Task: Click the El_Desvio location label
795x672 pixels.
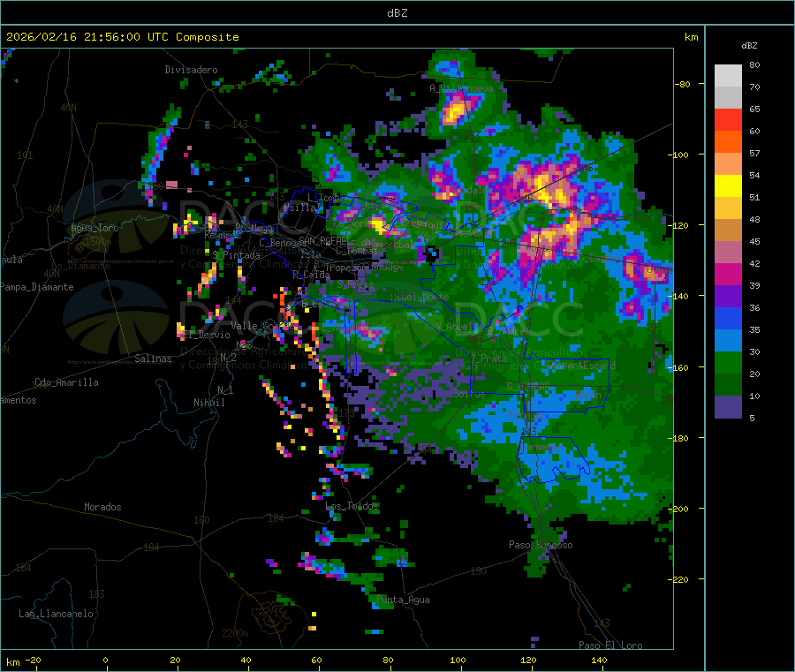Action: click(x=206, y=335)
